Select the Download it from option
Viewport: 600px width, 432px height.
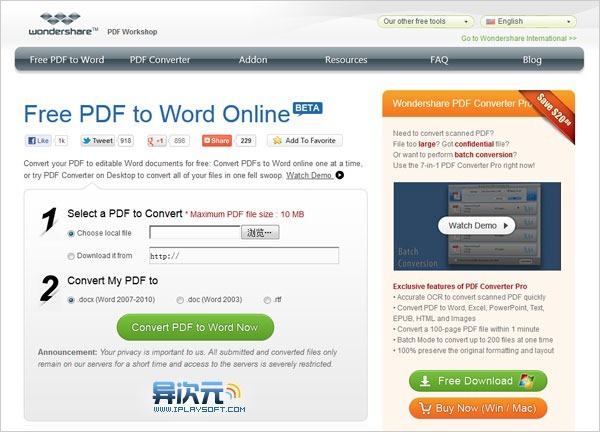point(71,256)
